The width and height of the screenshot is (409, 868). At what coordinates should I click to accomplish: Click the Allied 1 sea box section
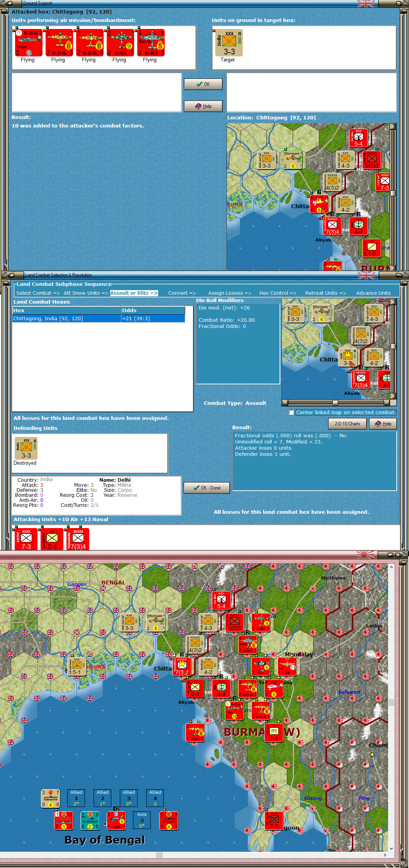[76, 798]
